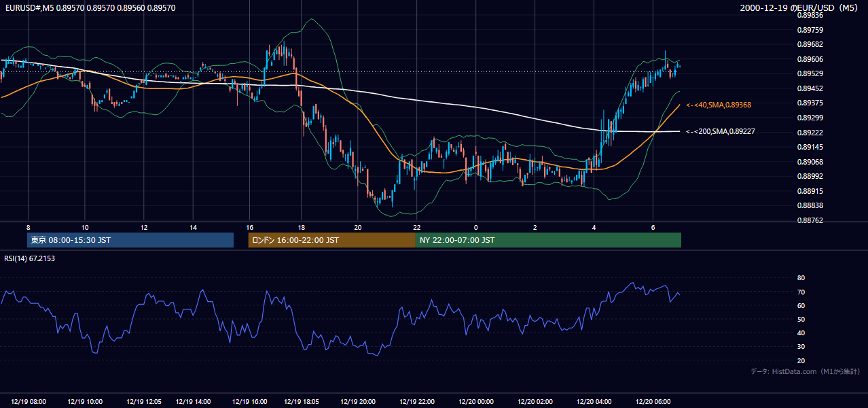Screen dimensions: 868x408
Task: Click price axis label 0.89529
Action: coord(810,73)
